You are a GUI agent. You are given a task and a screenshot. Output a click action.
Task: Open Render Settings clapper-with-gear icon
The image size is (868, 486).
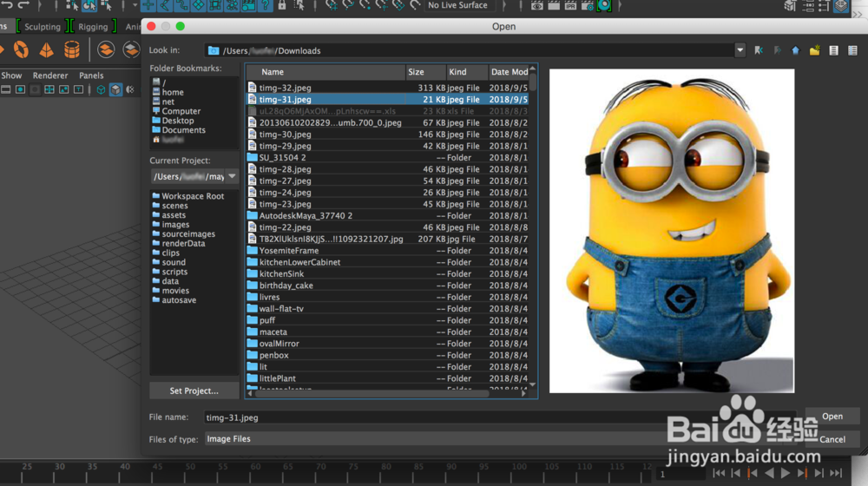587,5
